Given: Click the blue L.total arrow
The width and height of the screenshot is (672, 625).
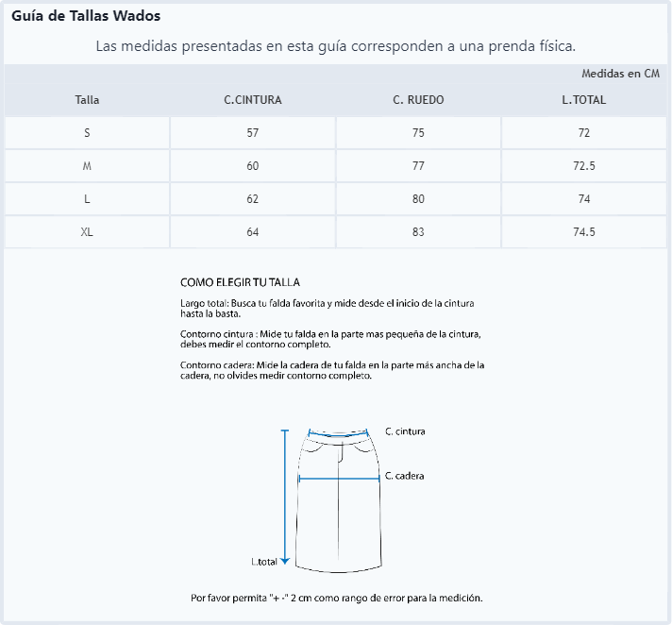Looking at the screenshot, I should [285, 497].
